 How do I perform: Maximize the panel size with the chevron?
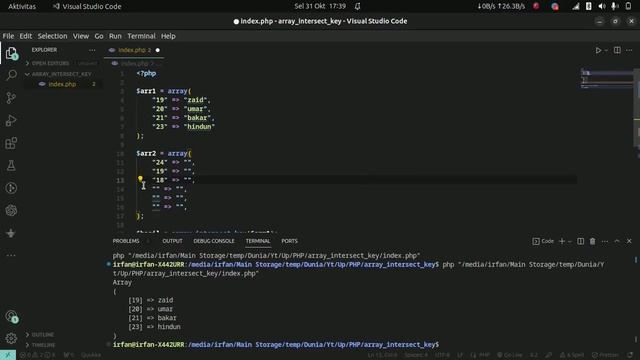coord(617,241)
